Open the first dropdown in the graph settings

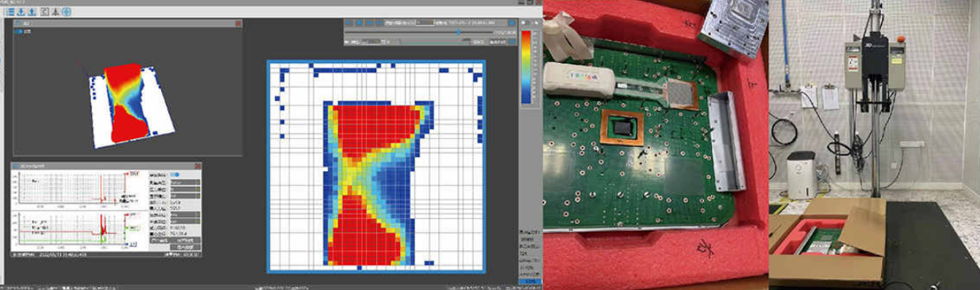click(185, 182)
